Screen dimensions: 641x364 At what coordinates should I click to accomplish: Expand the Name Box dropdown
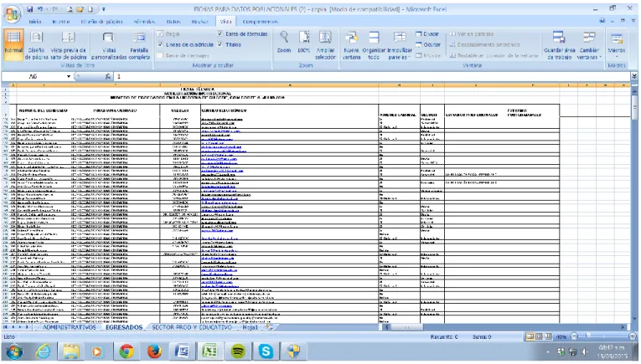click(x=68, y=76)
